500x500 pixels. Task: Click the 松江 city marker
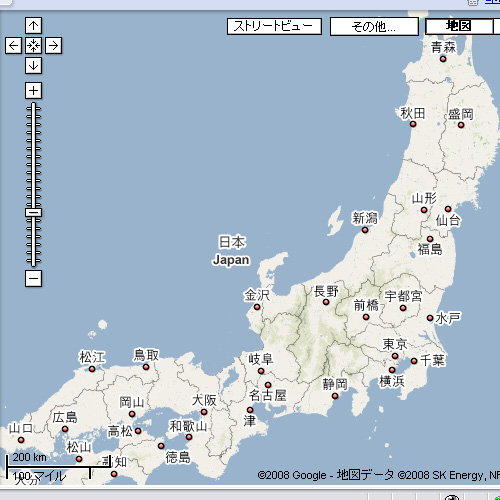tap(92, 369)
